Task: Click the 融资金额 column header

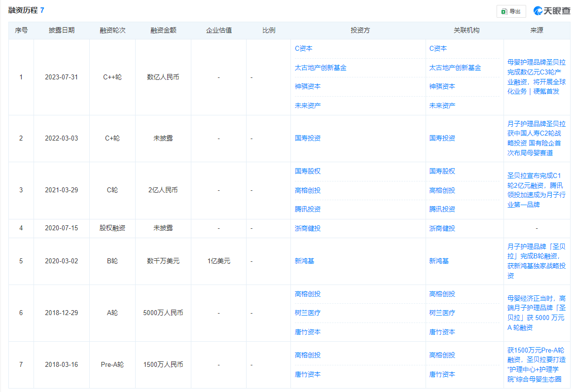Action: tap(163, 30)
